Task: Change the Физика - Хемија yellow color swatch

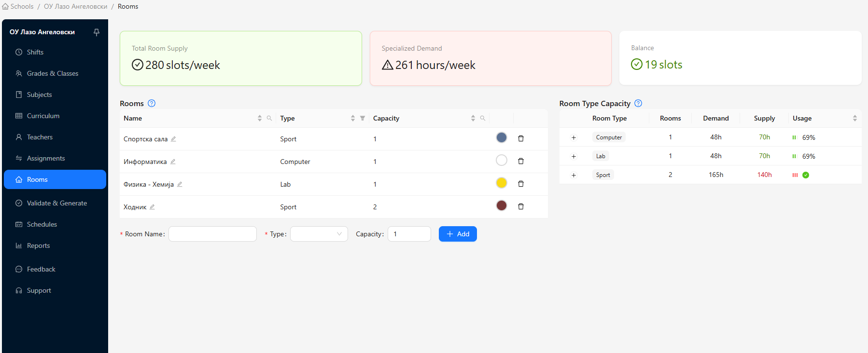Action: point(502,183)
